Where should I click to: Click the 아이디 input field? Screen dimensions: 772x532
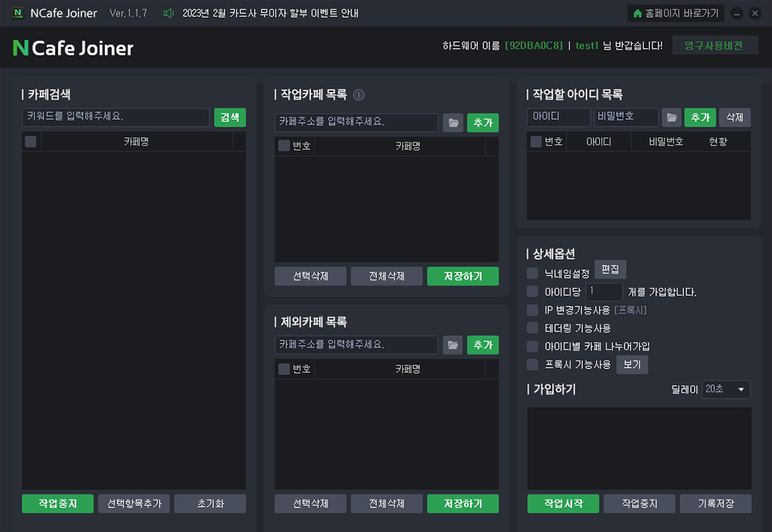point(558,117)
